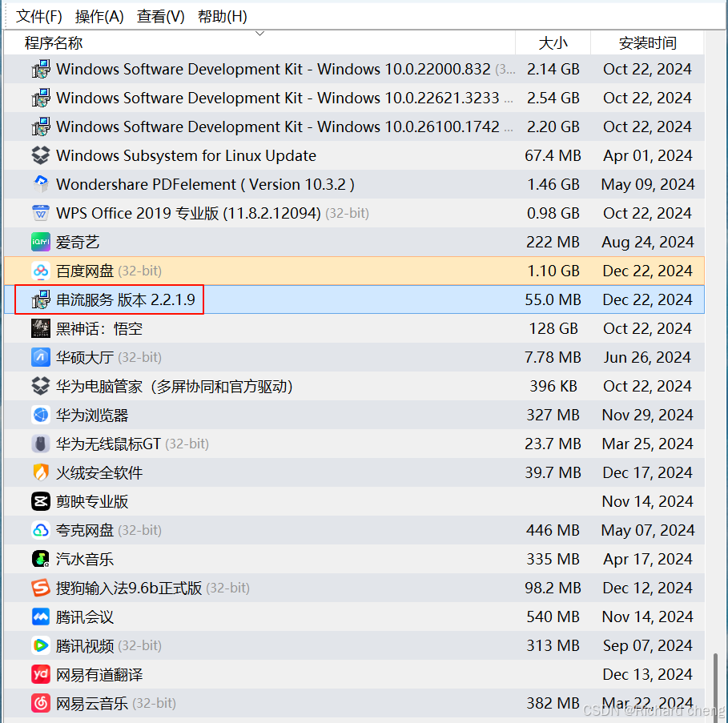
Task: Open the 帮助(H) menu
Action: 222,17
